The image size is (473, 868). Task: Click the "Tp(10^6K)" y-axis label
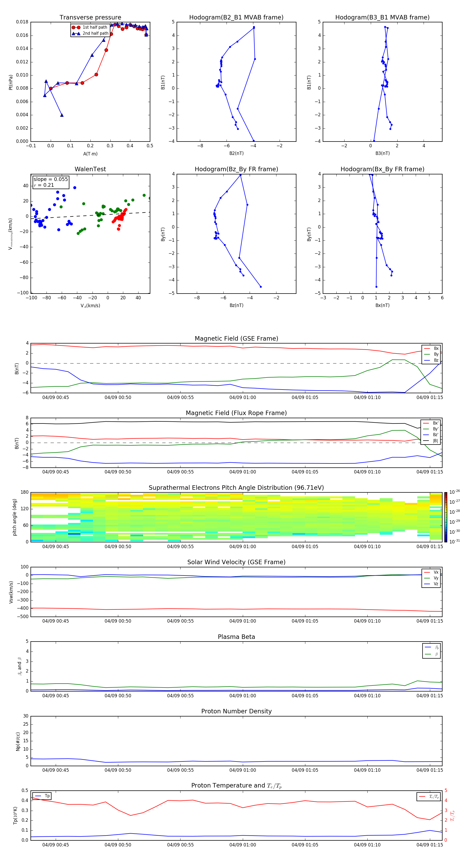pos(15,815)
